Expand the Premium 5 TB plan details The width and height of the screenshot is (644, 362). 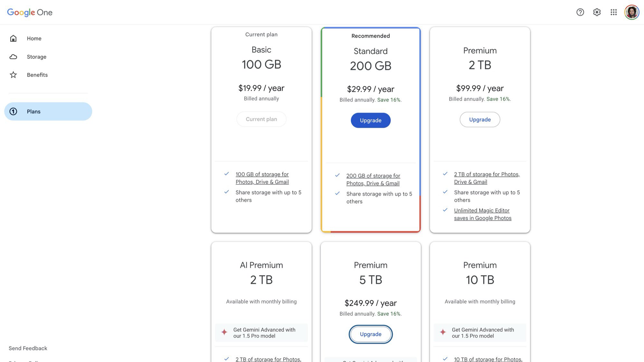pos(371,272)
